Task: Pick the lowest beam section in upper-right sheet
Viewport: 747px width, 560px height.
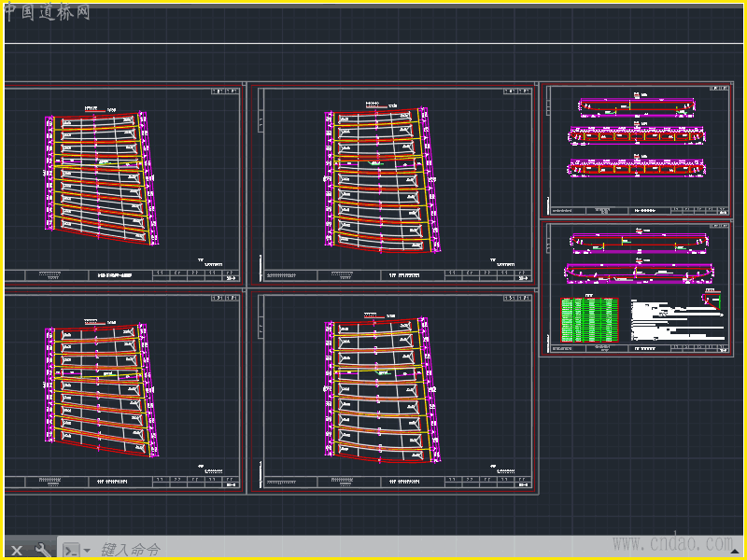Action: [x=637, y=168]
